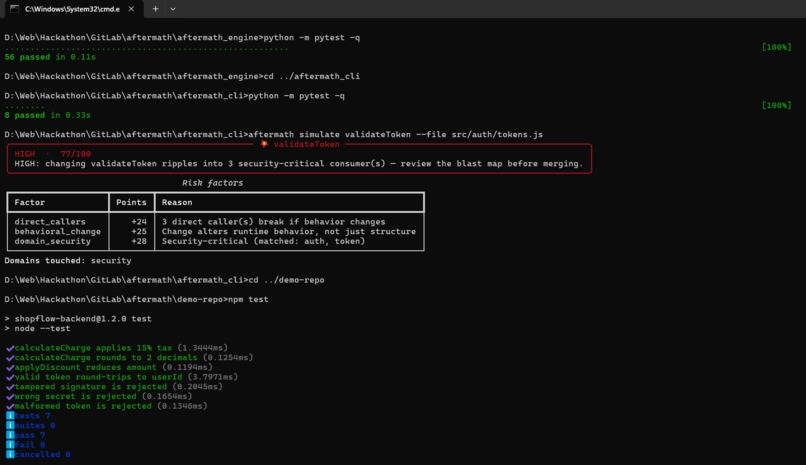The image size is (806, 465).
Task: Click the checkmark beside 'valid token round-trips to userId'
Action: [x=10, y=377]
